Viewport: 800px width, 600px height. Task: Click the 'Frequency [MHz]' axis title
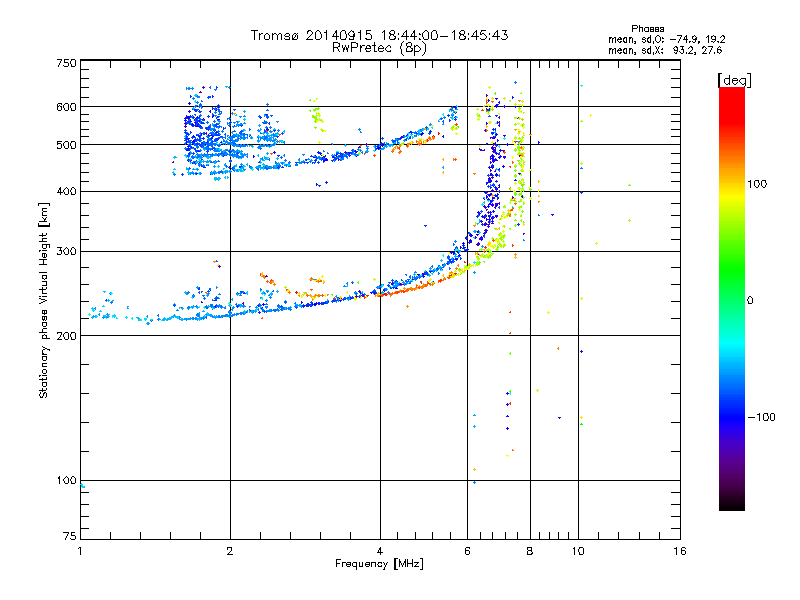click(x=379, y=564)
